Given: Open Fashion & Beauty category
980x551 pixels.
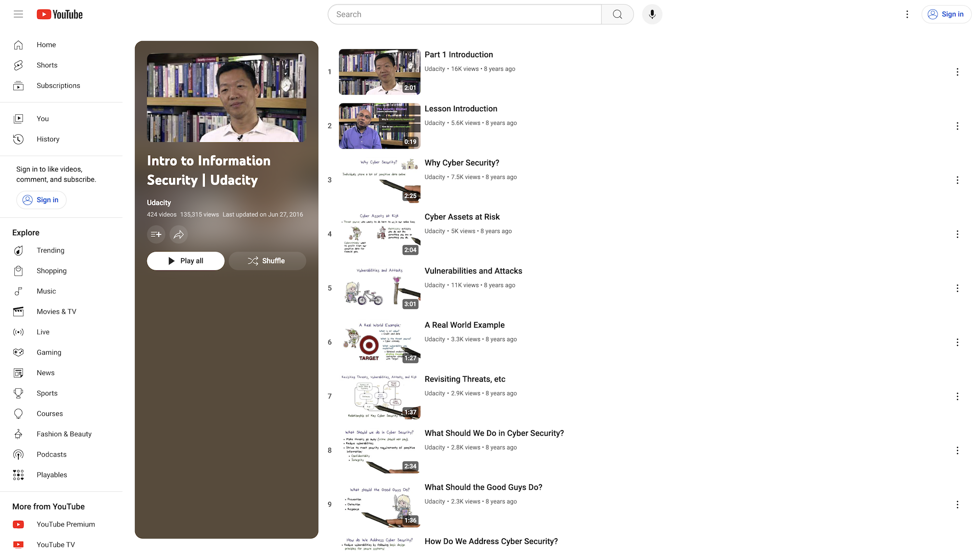Looking at the screenshot, I should pos(61,434).
